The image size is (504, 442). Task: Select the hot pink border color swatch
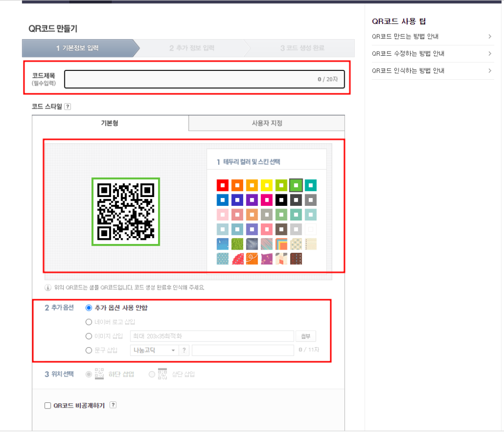point(267,200)
